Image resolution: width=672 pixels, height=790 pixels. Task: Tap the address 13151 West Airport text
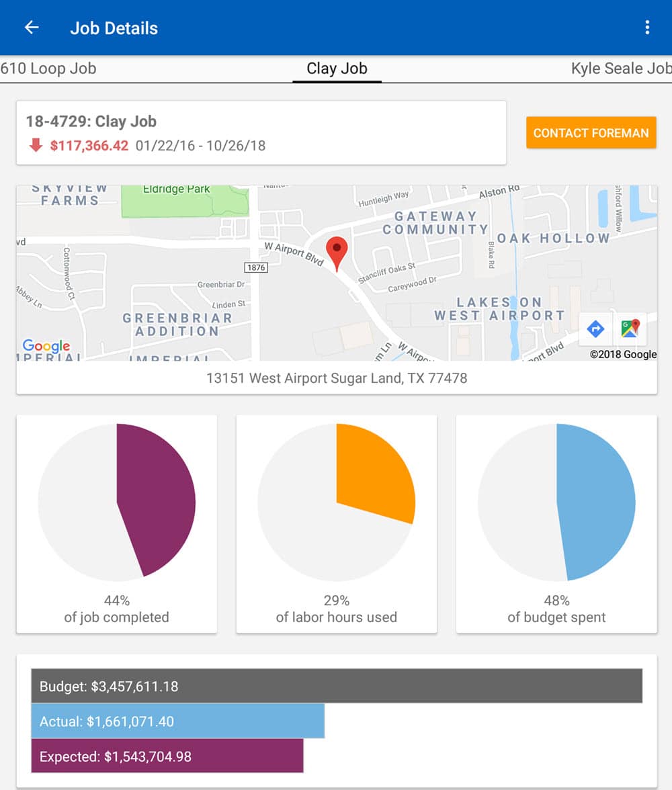[337, 378]
